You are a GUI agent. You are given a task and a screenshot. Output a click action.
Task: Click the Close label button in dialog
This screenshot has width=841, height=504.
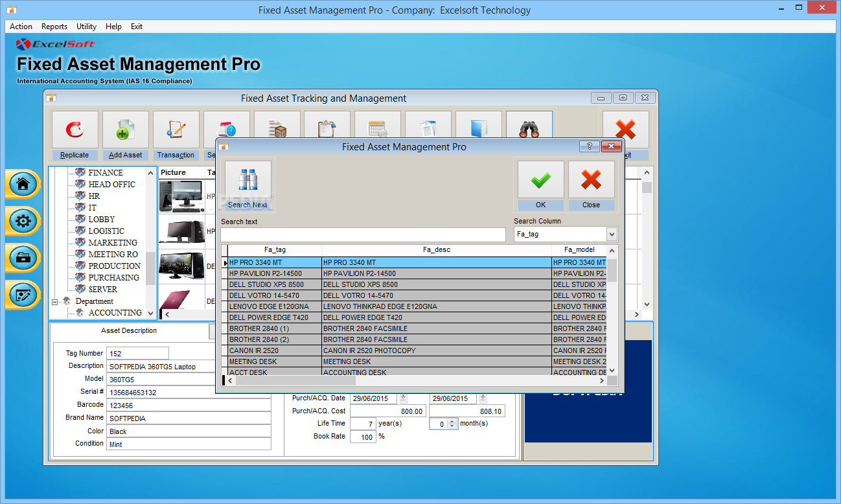tap(591, 205)
